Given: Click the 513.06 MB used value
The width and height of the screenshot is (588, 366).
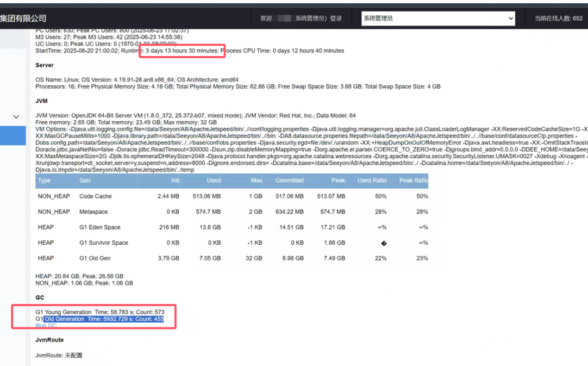Looking at the screenshot, I should (207, 196).
